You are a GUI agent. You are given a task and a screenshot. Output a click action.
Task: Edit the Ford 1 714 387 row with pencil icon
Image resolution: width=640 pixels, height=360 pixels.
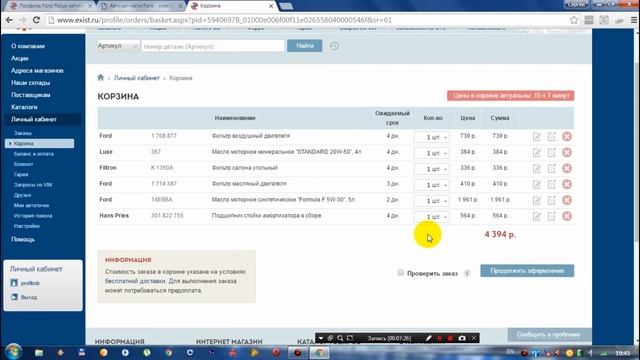click(537, 184)
